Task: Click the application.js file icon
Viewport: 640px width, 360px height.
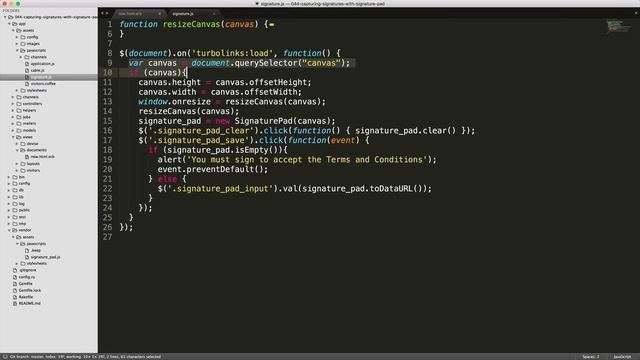Action: [27, 64]
